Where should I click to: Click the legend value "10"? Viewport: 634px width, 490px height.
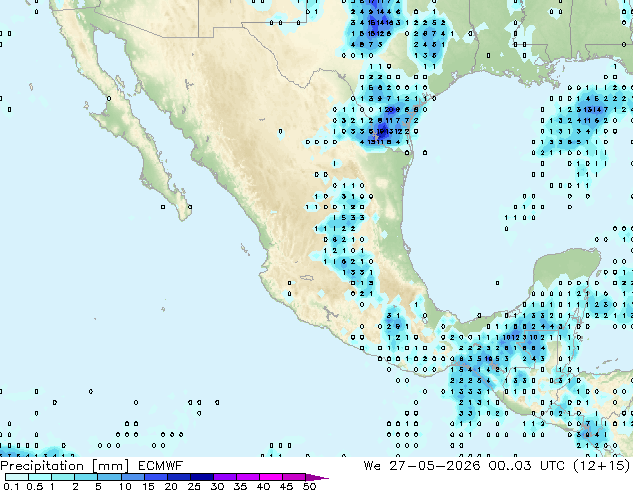point(125,486)
